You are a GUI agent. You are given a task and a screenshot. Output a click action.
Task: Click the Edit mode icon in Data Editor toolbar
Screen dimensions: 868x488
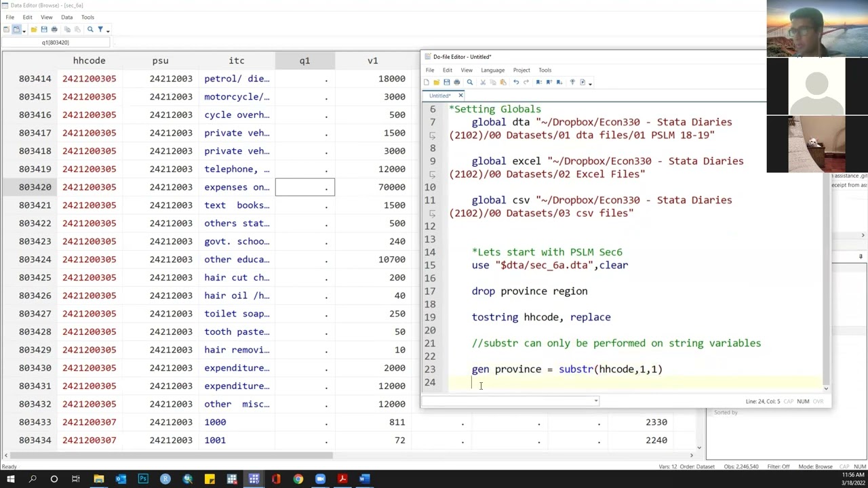coord(6,29)
